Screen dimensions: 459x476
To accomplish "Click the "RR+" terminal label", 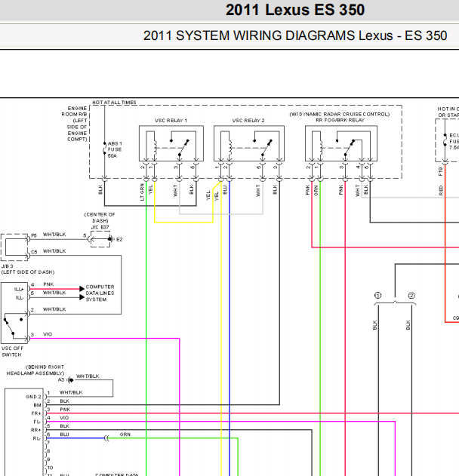I will 35,430.
